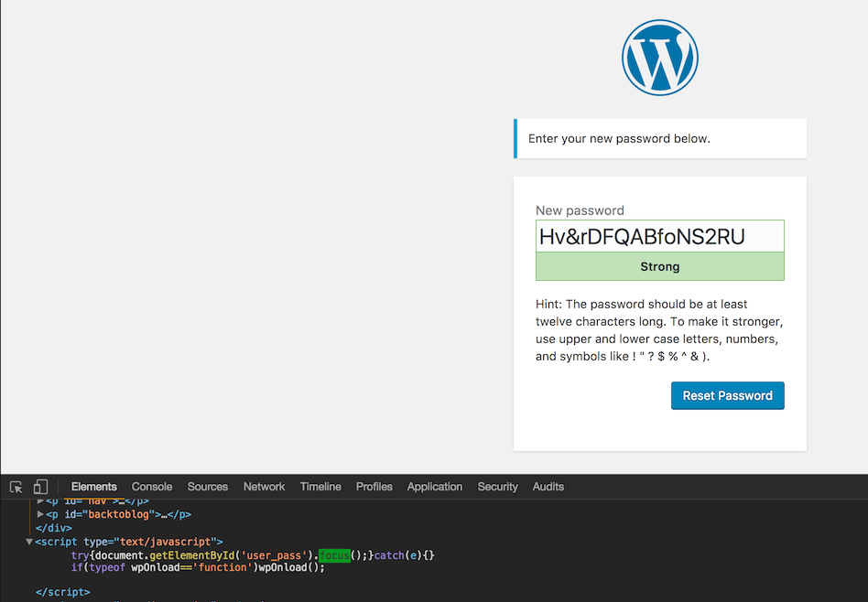Switch to the Profiles tab
The image size is (868, 602).
(x=374, y=487)
